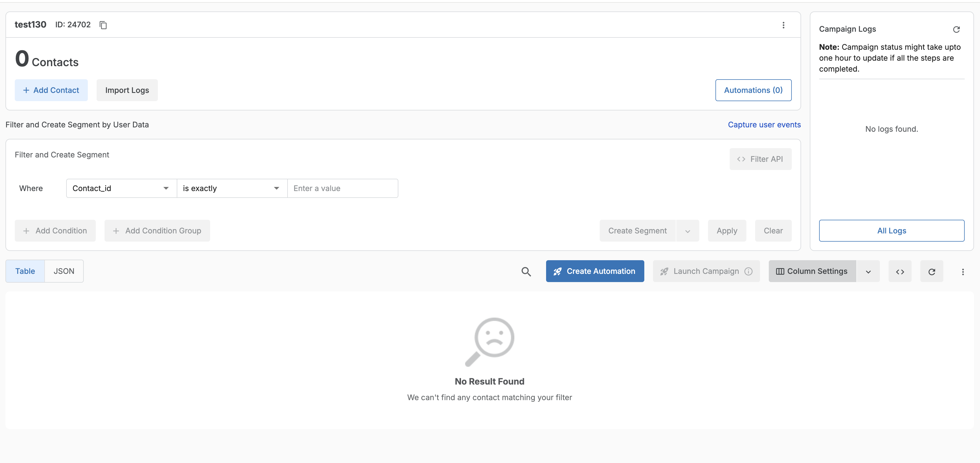Refresh the contacts table
This screenshot has width=980, height=463.
pos(931,271)
